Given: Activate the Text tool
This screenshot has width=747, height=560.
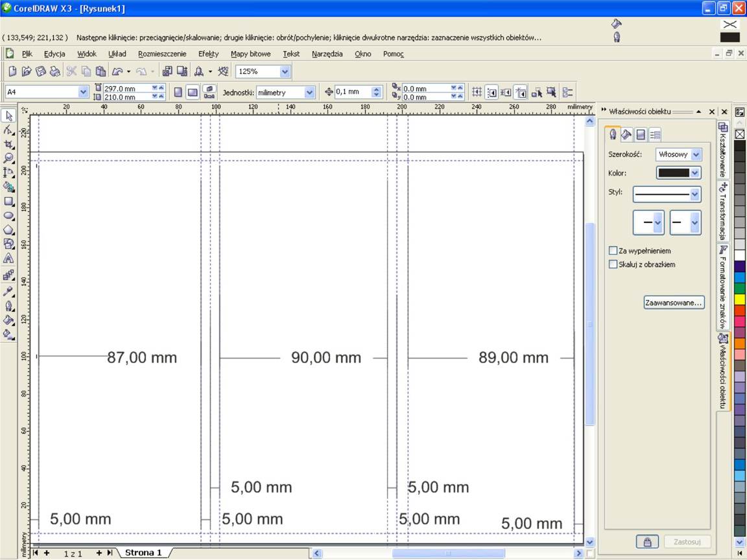Looking at the screenshot, I should pyautogui.click(x=9, y=258).
